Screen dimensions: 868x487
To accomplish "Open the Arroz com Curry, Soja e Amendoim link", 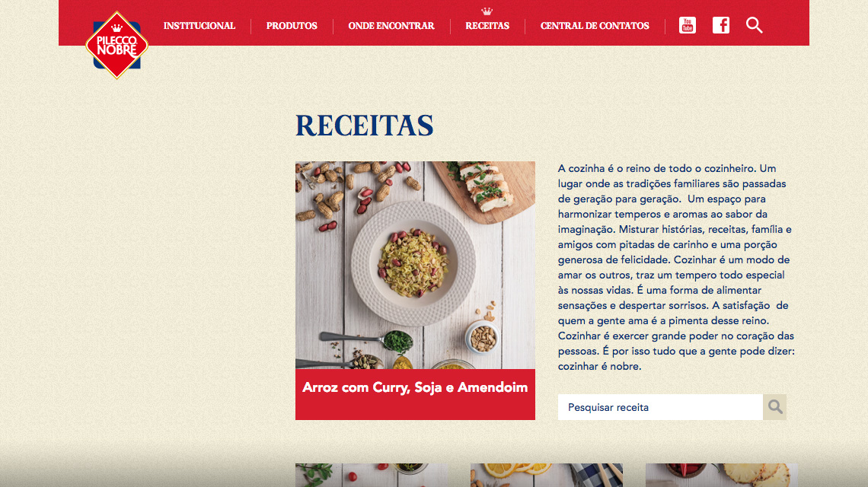I will (415, 387).
